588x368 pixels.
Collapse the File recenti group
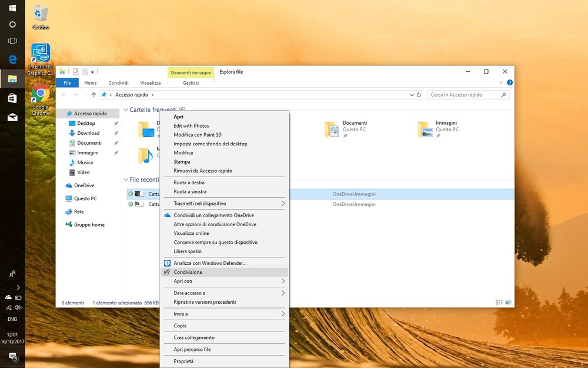click(125, 180)
